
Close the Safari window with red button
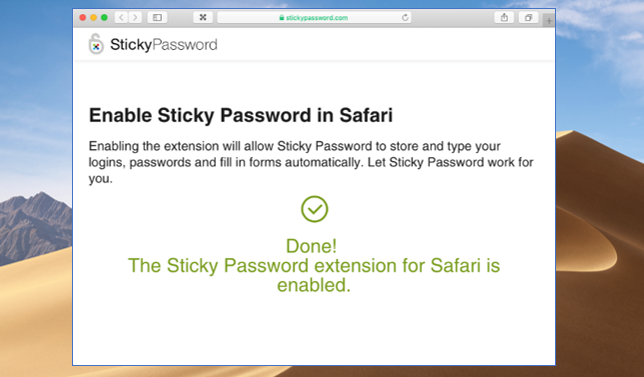click(x=83, y=18)
